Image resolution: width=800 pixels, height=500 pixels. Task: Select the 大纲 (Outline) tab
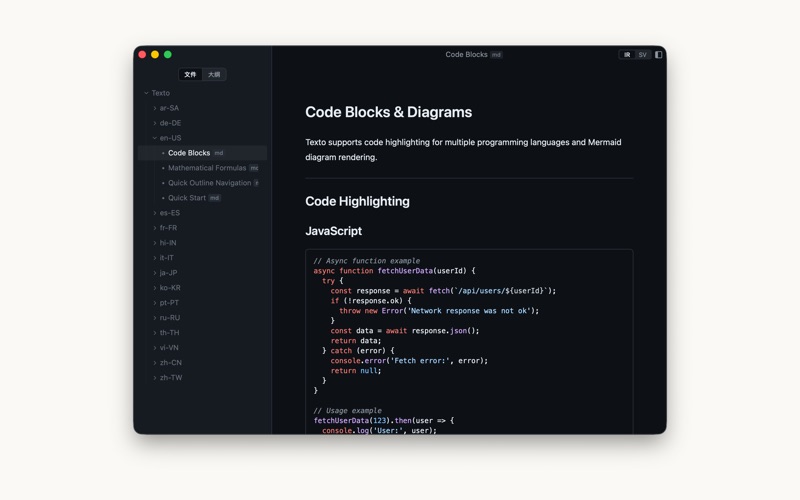click(214, 74)
